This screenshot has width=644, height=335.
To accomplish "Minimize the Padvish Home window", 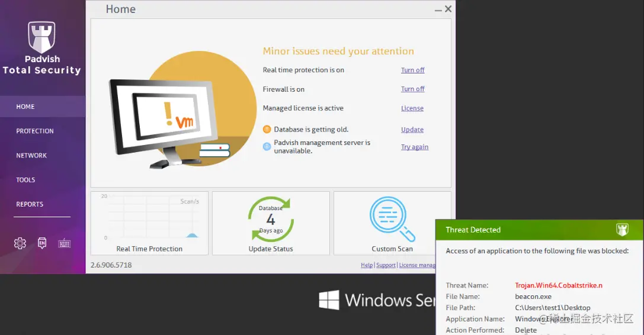I will click(x=438, y=9).
